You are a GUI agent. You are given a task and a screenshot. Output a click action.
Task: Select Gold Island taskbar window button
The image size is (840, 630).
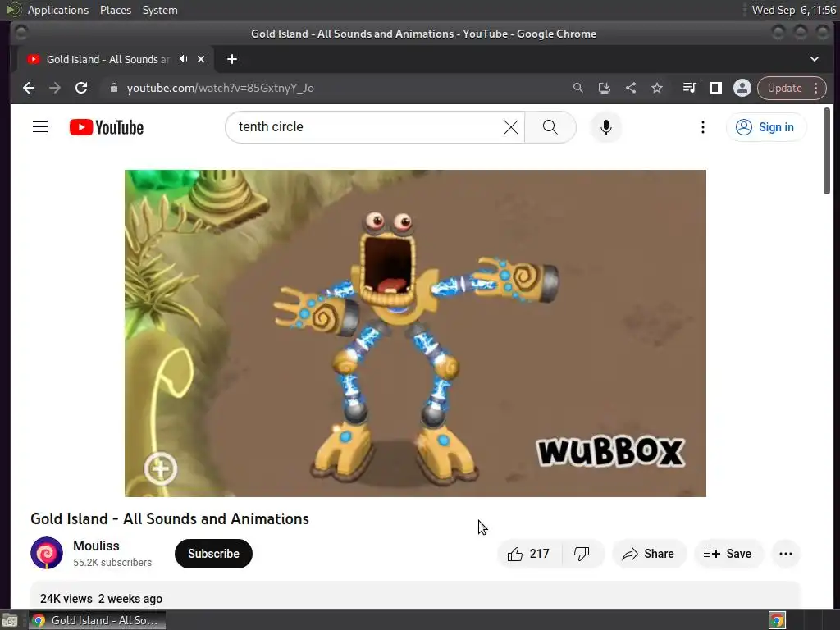click(x=97, y=620)
